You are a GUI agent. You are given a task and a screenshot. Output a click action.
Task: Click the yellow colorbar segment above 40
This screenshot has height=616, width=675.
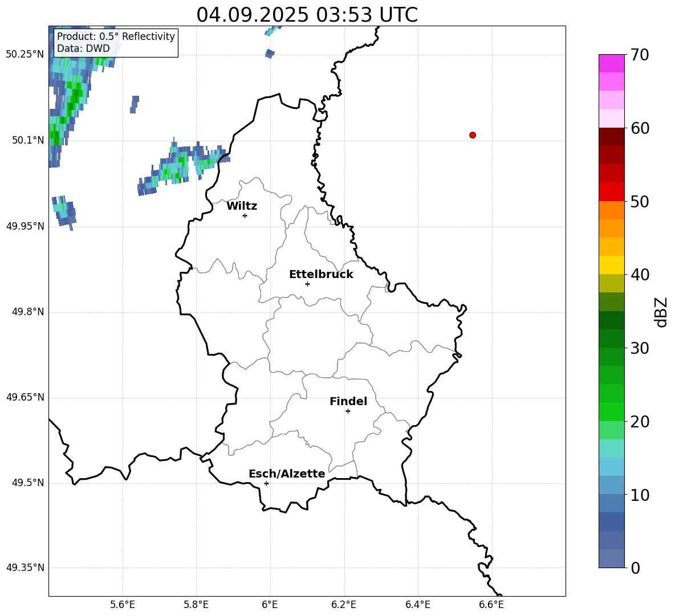(x=612, y=265)
